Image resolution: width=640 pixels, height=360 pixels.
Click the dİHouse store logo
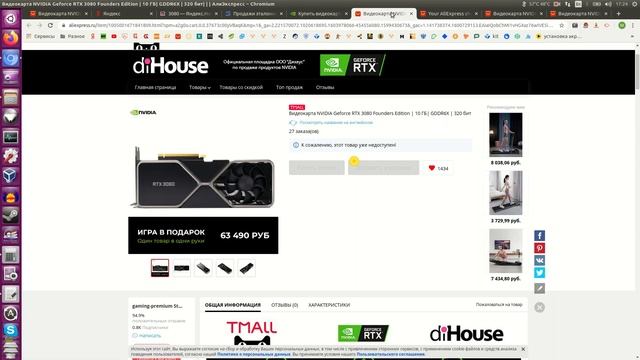(x=171, y=66)
